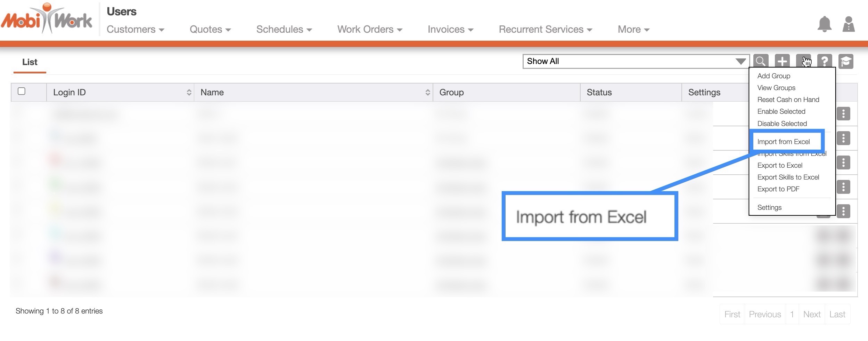Open first row three-dot actions menu
This screenshot has height=341, width=868.
coord(843,114)
